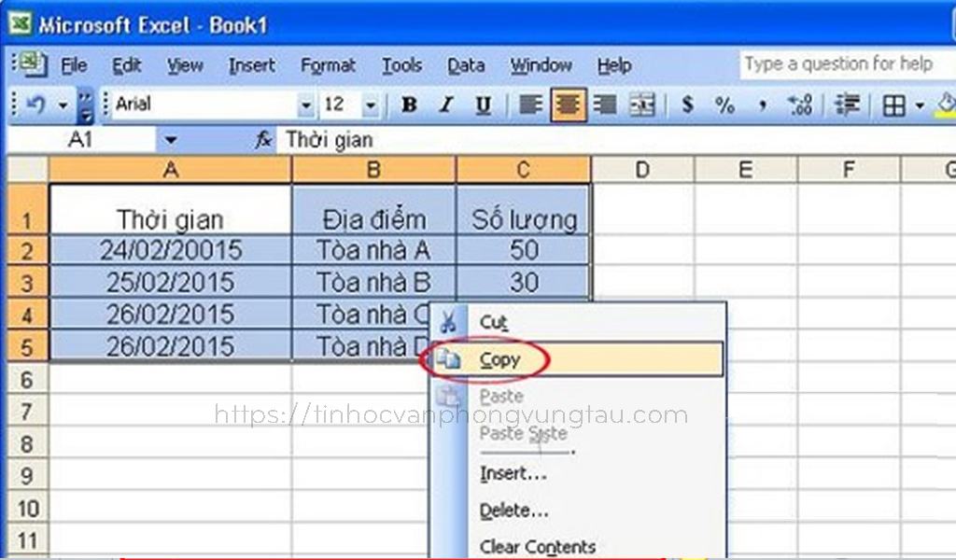This screenshot has height=560, width=956.
Task: Choose Delete... from the context menu
Action: (x=578, y=510)
